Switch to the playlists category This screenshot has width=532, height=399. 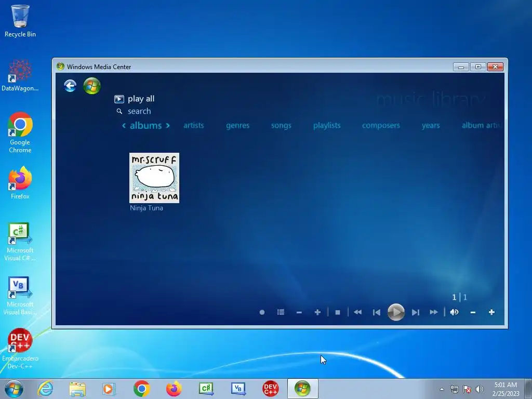pos(327,125)
